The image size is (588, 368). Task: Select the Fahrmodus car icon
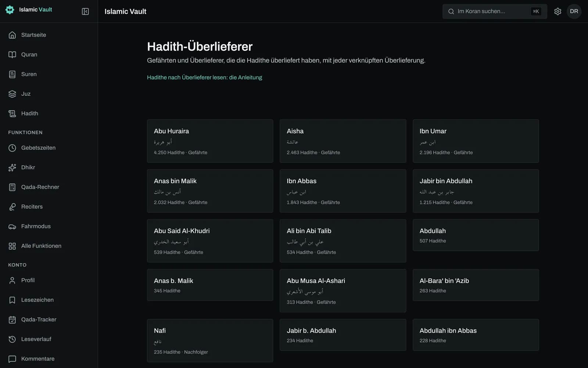12,226
